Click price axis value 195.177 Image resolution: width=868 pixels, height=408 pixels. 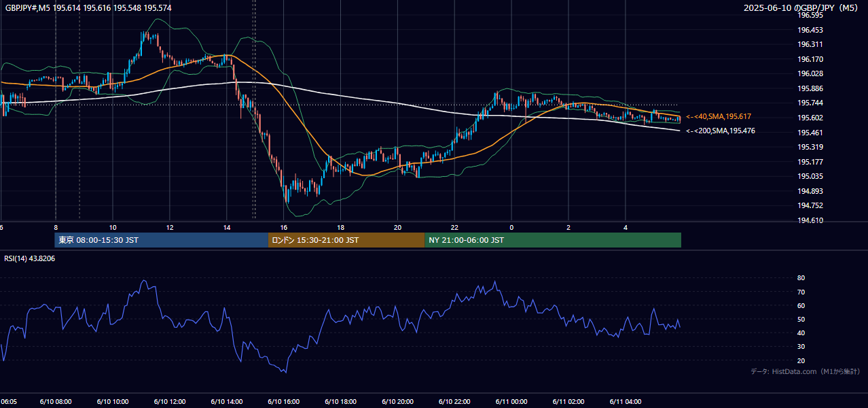810,162
